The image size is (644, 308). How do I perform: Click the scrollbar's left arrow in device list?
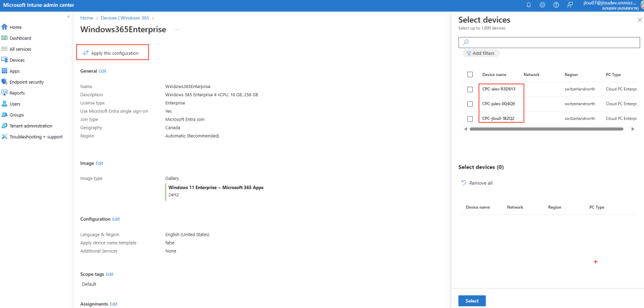[465, 129]
